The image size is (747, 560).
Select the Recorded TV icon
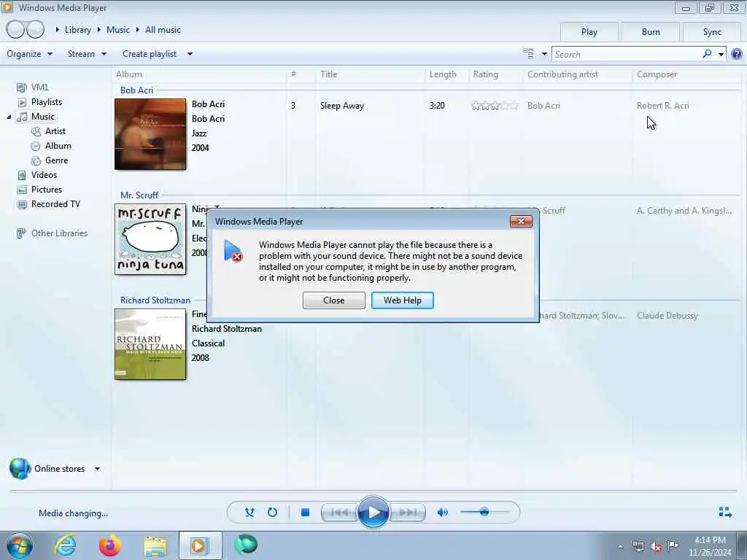[x=21, y=204]
